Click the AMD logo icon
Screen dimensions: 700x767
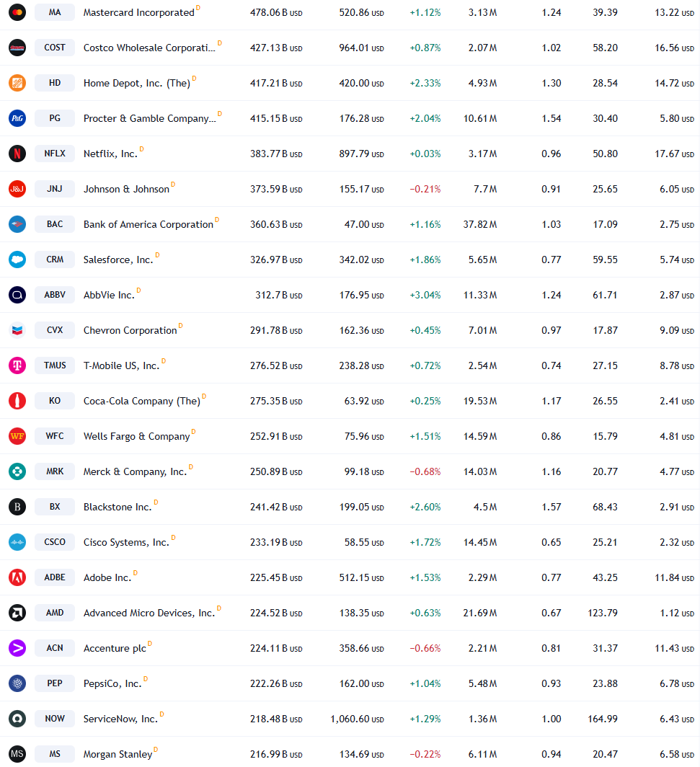point(17,613)
